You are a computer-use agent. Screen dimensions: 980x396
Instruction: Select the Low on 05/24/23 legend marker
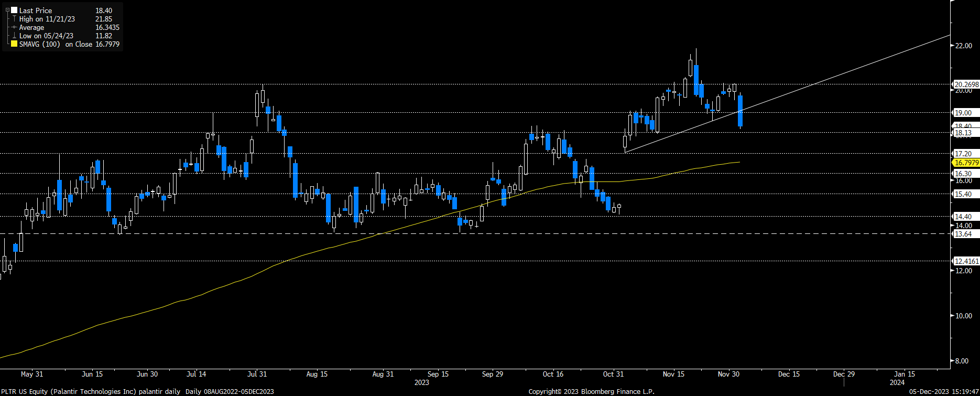(x=14, y=36)
